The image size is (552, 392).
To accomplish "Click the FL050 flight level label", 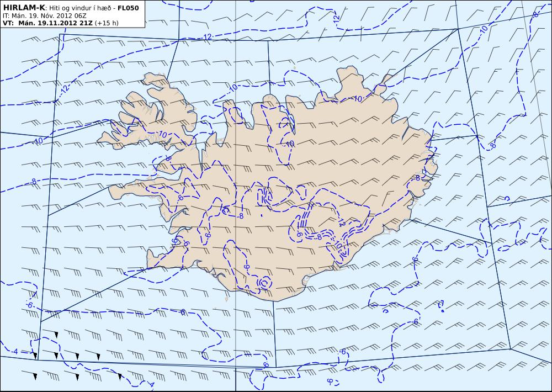I will point(128,8).
